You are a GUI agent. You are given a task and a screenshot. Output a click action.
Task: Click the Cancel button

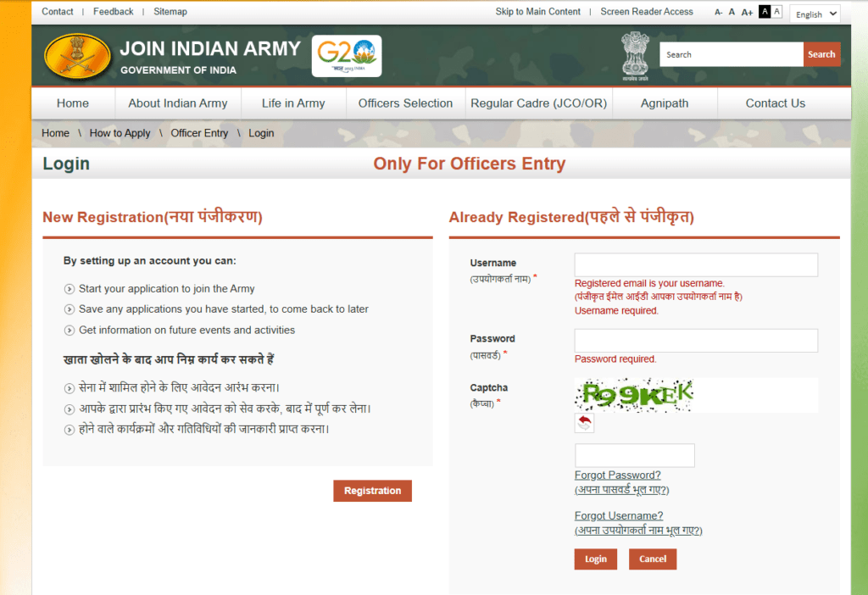pos(653,559)
